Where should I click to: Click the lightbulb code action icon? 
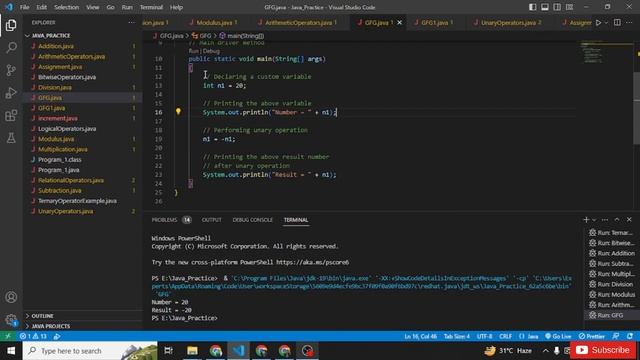point(178,111)
